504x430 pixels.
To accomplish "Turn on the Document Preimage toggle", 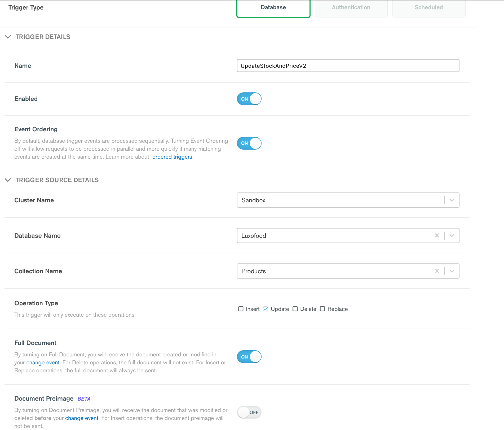I will (249, 412).
